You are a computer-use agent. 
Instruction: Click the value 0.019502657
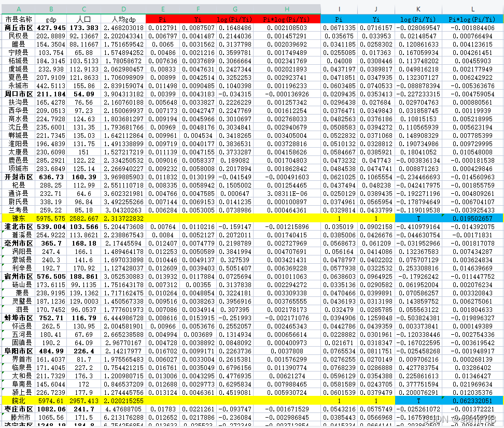[472, 219]
